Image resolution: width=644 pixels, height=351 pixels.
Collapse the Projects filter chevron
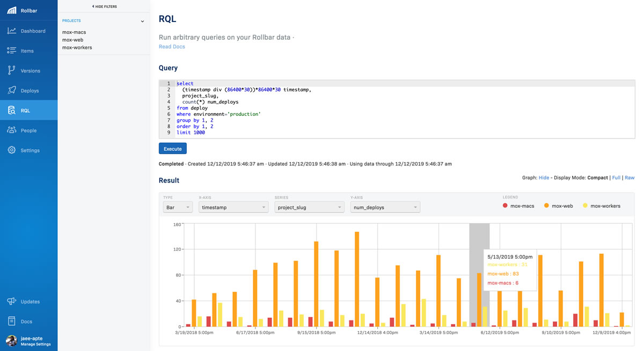(142, 21)
